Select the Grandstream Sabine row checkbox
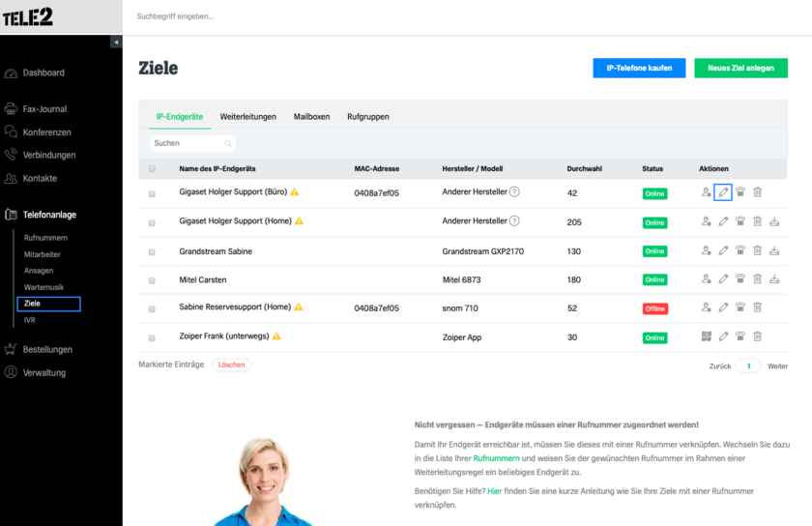Image resolution: width=812 pixels, height=526 pixels. (x=152, y=251)
